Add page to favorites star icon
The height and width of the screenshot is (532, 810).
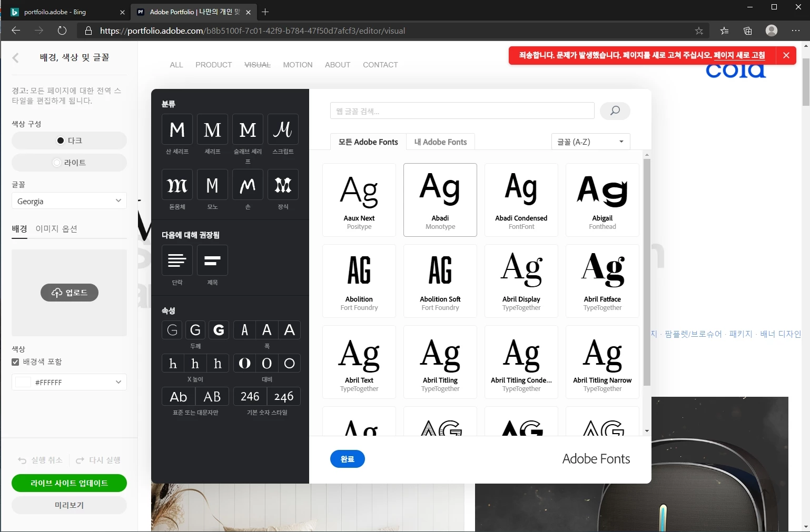(699, 31)
